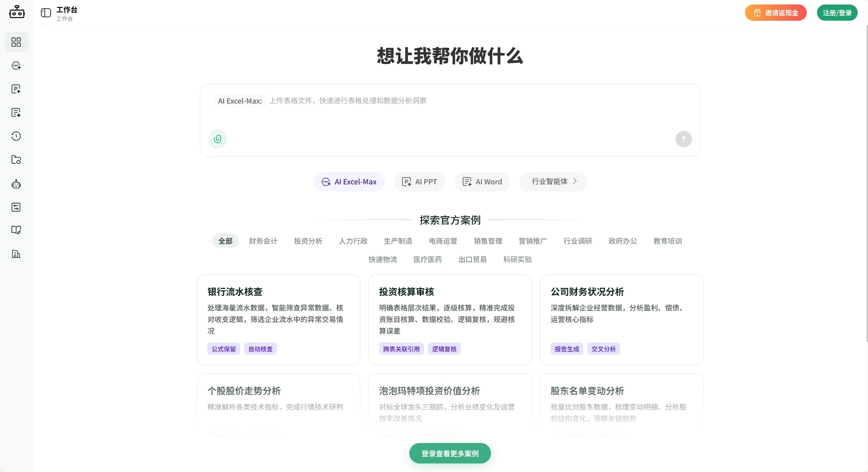Select the AI PPT mode chip
Screen dimensions: 868x472
420,182
